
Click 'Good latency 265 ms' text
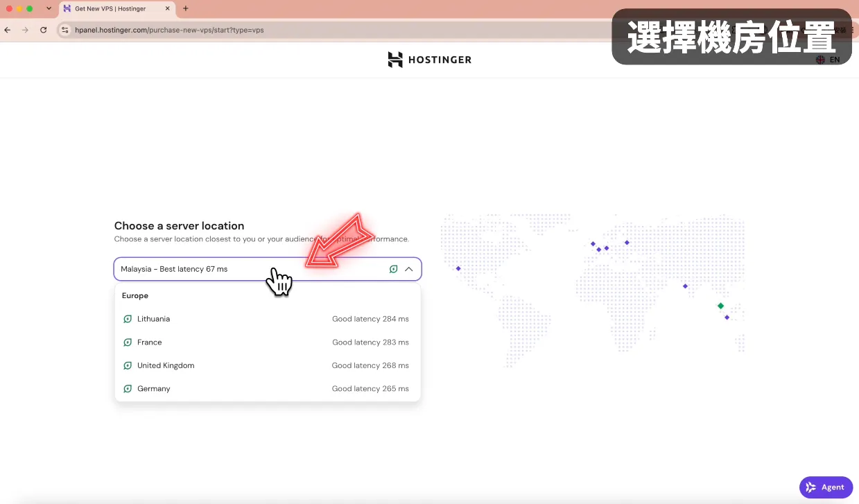370,389
